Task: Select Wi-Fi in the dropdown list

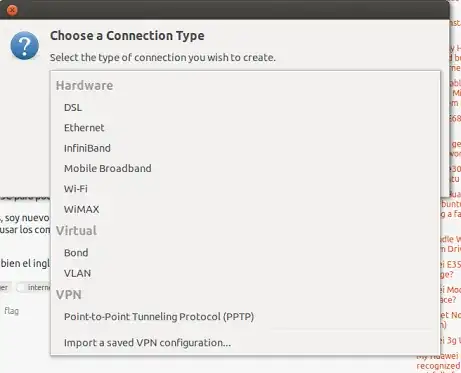Action: [245, 189]
